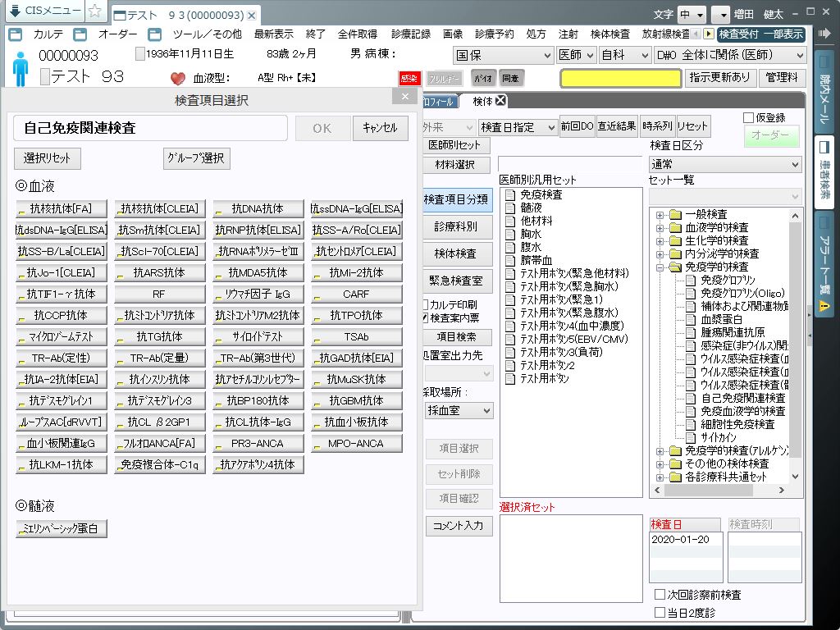Click the red heart icon beside 血液型
The image size is (840, 630).
point(178,79)
